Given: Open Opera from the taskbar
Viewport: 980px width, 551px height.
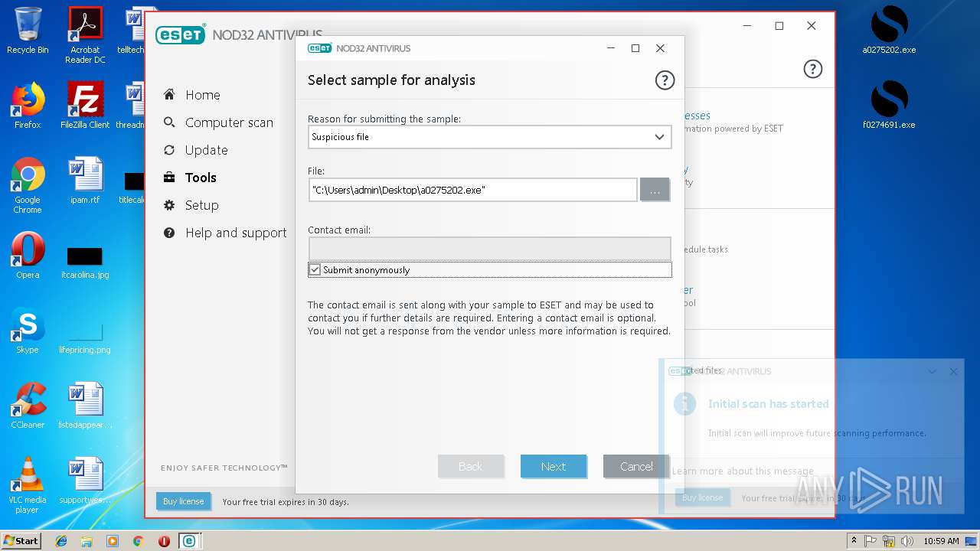Looking at the screenshot, I should point(164,541).
